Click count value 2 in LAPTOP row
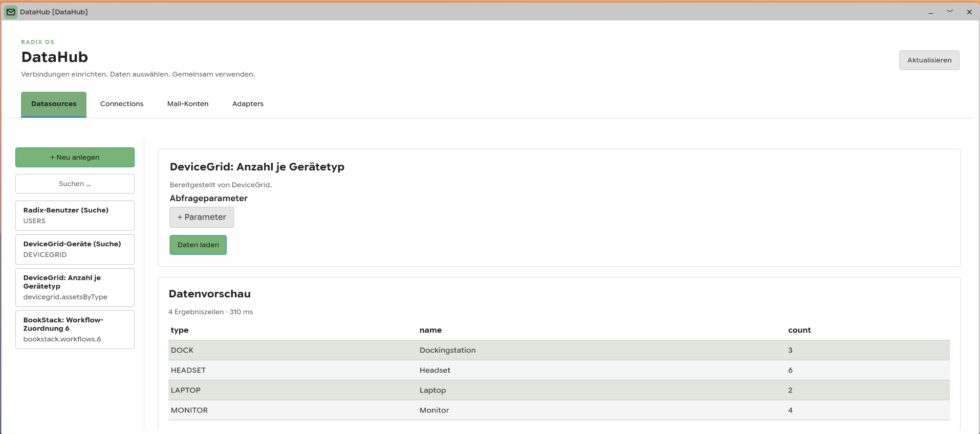The image size is (980, 434). pos(790,390)
